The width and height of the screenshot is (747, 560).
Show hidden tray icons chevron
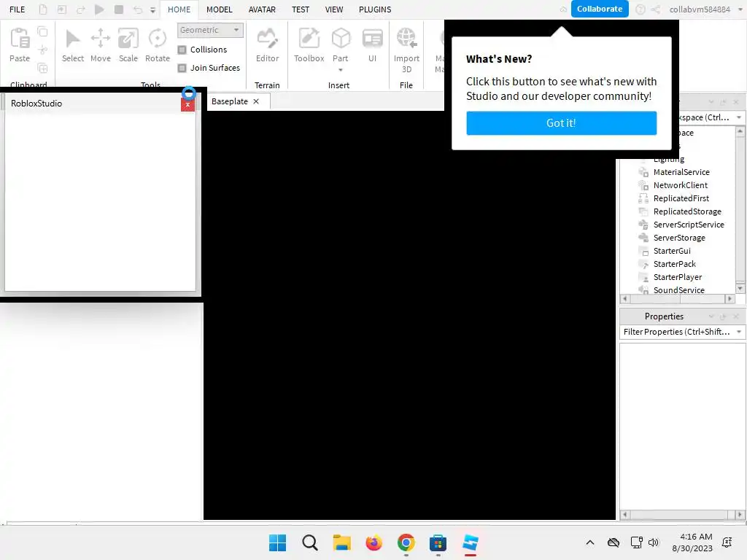(x=589, y=542)
